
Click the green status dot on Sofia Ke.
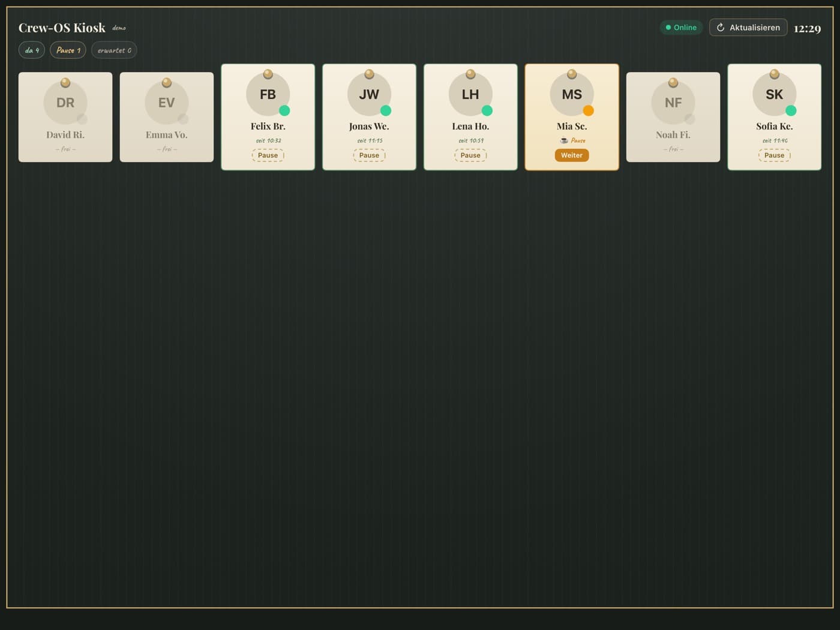coord(791,110)
